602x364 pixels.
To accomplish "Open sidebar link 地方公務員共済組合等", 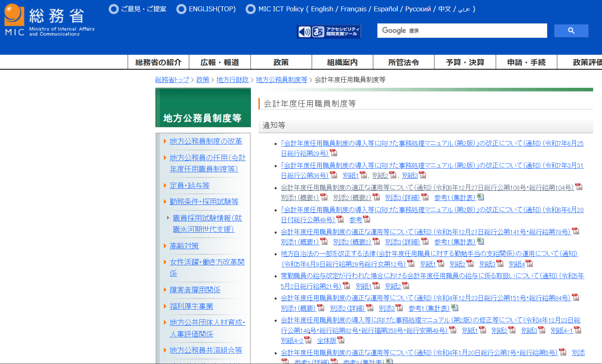I will pyautogui.click(x=206, y=350).
